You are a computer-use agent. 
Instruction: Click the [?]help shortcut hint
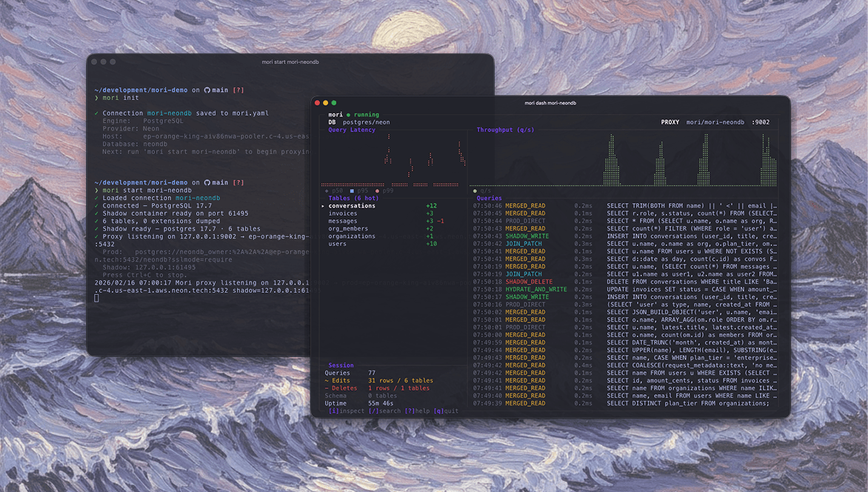[x=417, y=411]
